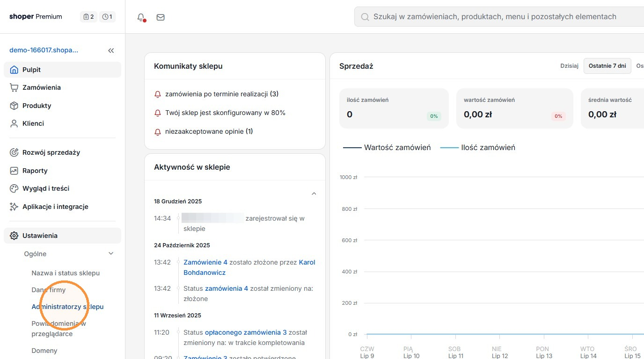Click the Raporty chart icon
The image size is (644, 359).
click(14, 171)
